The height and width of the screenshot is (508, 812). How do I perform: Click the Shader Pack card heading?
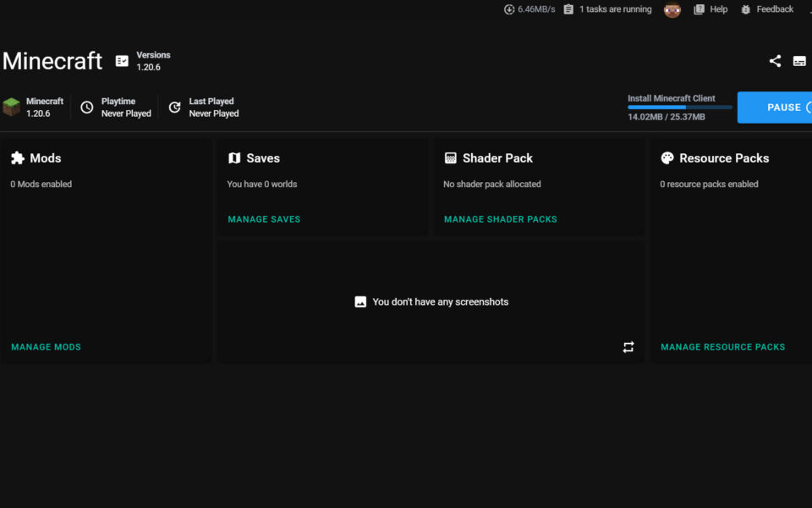pyautogui.click(x=497, y=158)
